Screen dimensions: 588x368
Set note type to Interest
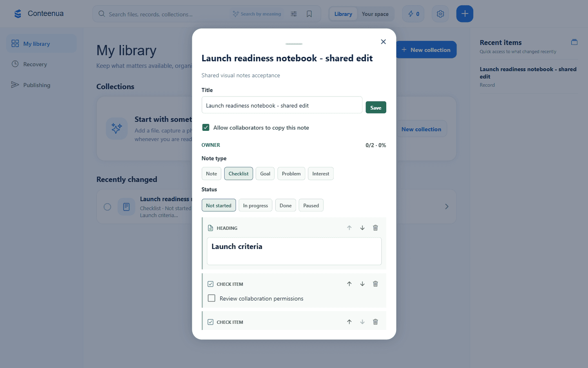[x=321, y=174]
